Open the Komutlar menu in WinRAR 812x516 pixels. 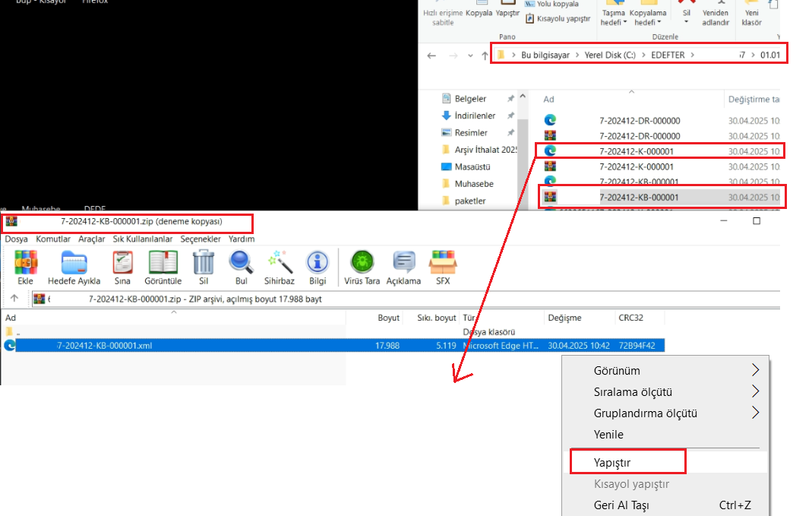coord(53,239)
